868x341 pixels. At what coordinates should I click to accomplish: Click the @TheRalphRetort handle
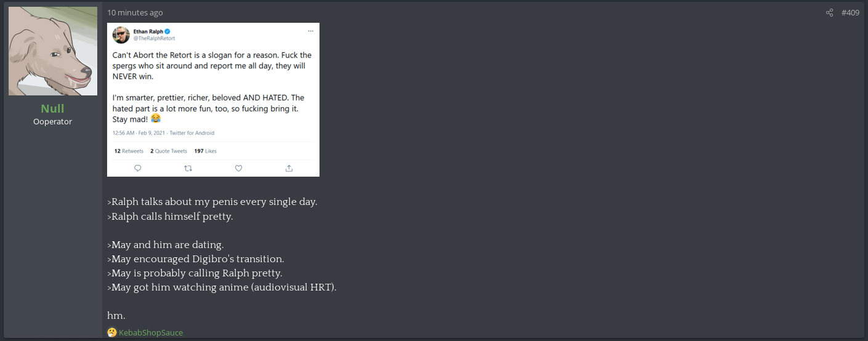[x=154, y=38]
